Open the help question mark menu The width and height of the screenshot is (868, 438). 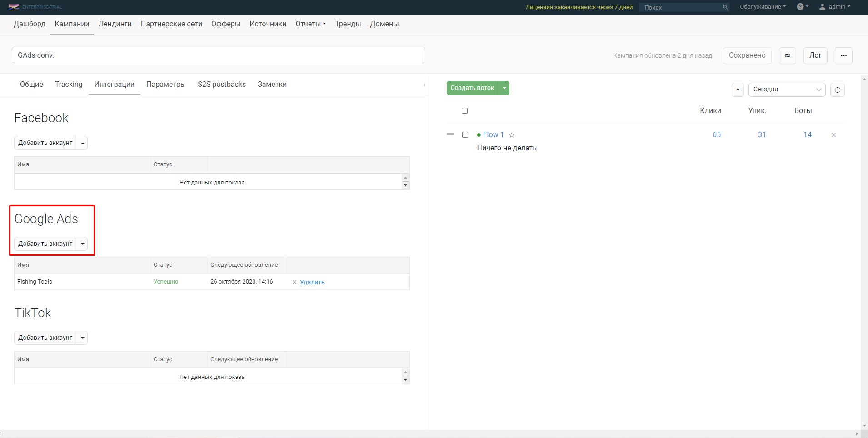point(802,7)
